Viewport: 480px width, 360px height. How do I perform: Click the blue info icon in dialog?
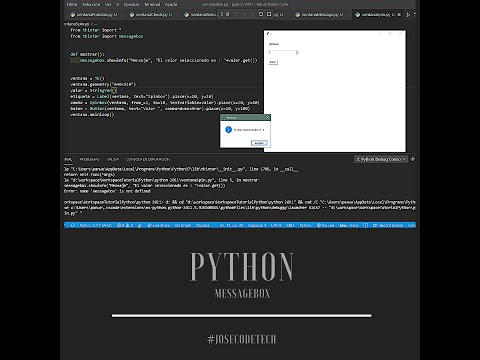(x=228, y=130)
